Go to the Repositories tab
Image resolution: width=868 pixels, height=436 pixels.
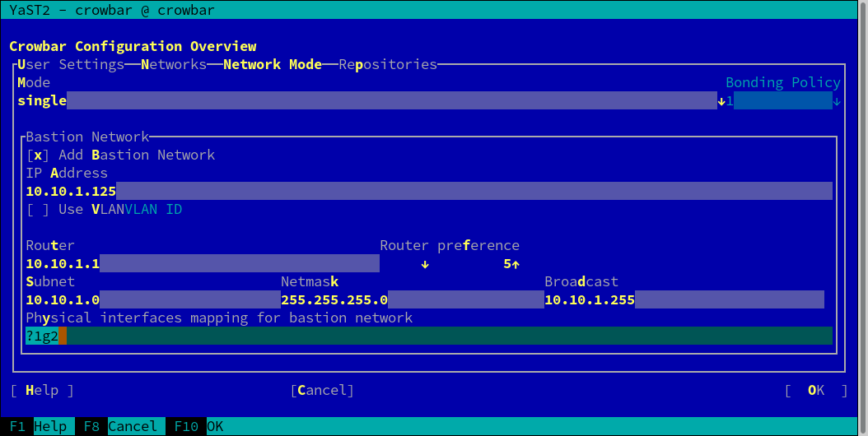pos(387,64)
